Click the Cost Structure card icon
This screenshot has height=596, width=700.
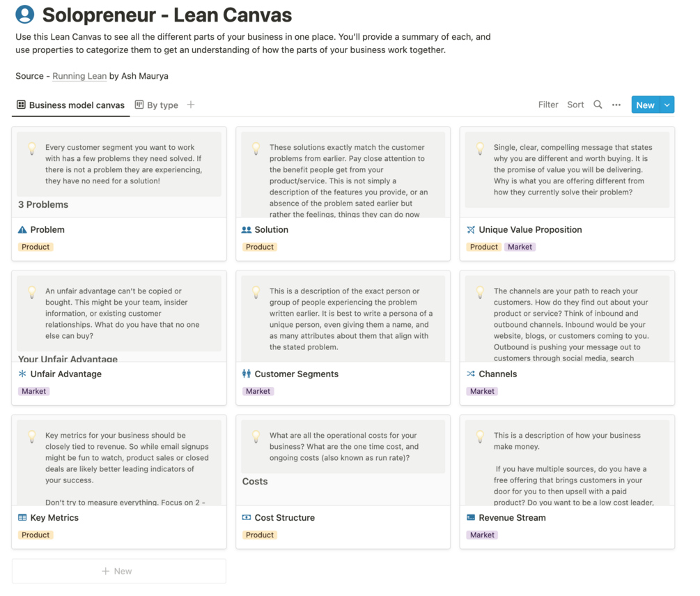pyautogui.click(x=248, y=517)
